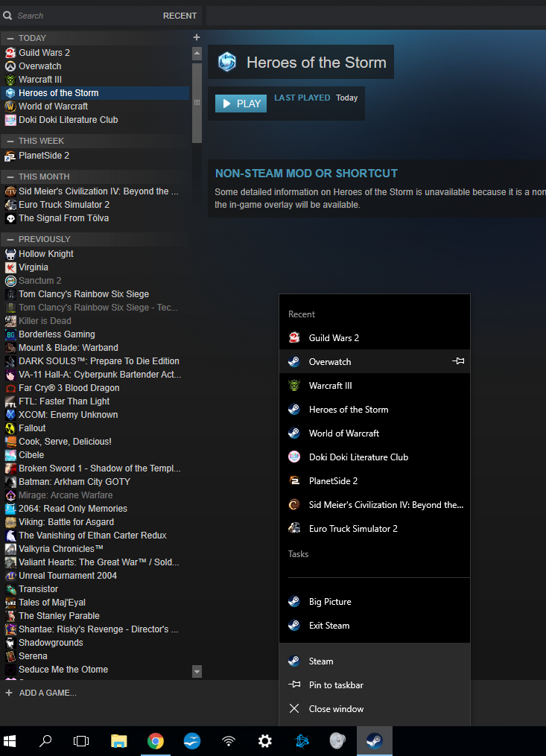Select Sanctum 2 in library list
Image resolution: width=546 pixels, height=756 pixels.
pyautogui.click(x=95, y=281)
